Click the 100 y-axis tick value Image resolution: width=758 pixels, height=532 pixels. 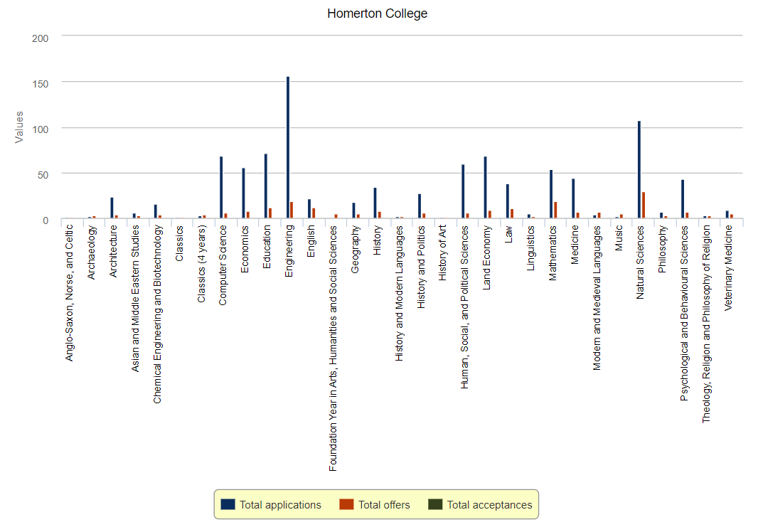(x=40, y=129)
